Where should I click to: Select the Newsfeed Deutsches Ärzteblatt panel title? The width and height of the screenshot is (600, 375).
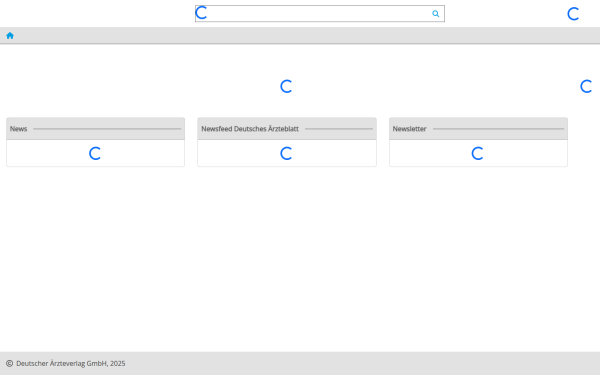click(250, 129)
